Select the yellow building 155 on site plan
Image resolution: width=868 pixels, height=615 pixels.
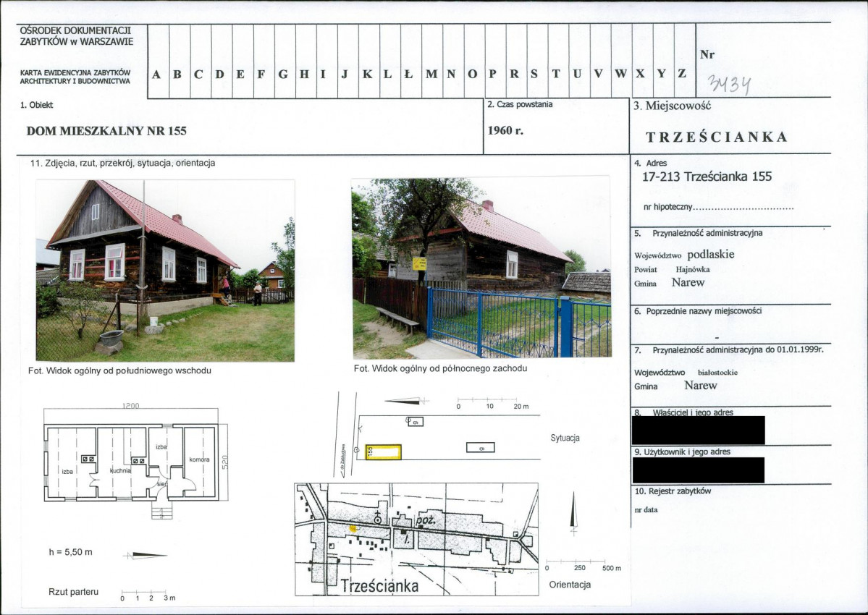383,451
